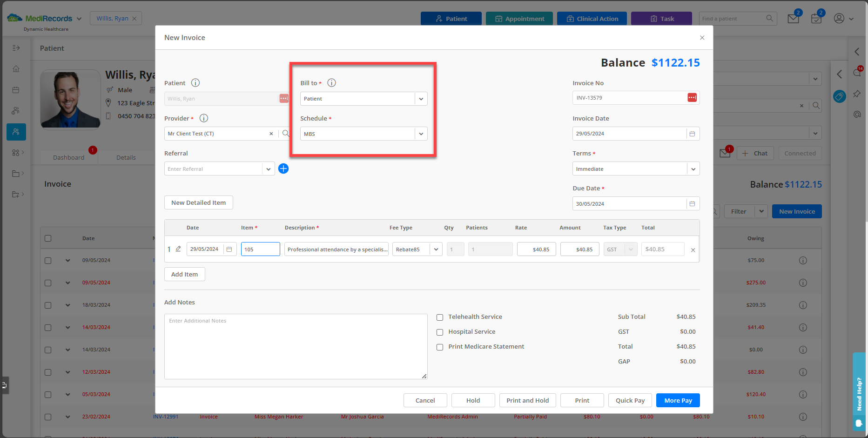Tick Print Medicare Statement checkbox

[x=440, y=347]
